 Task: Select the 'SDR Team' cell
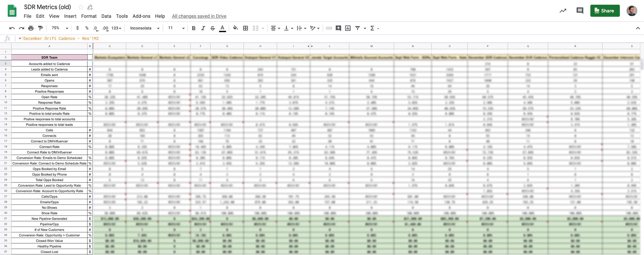point(49,58)
